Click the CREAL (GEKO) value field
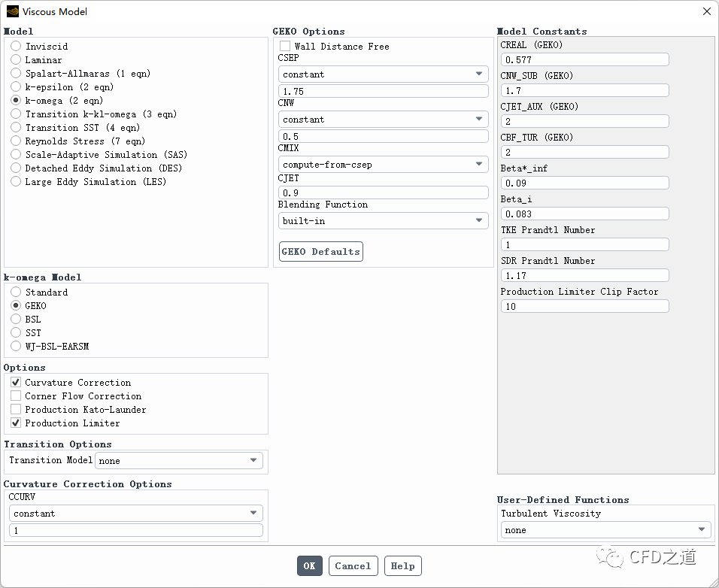This screenshot has height=588, width=719. 584,59
